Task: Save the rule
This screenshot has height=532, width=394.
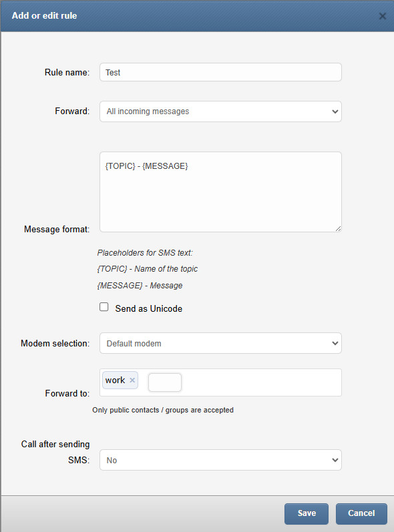Action: pyautogui.click(x=307, y=513)
